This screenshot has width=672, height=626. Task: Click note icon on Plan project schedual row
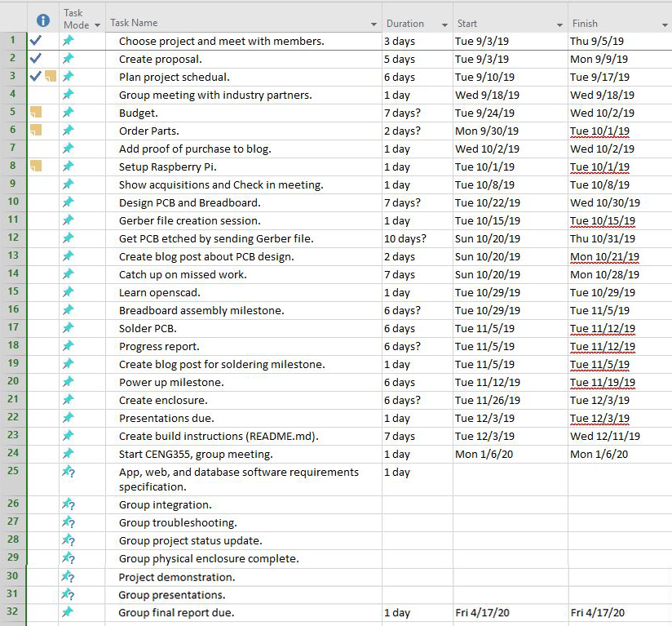tap(50, 77)
